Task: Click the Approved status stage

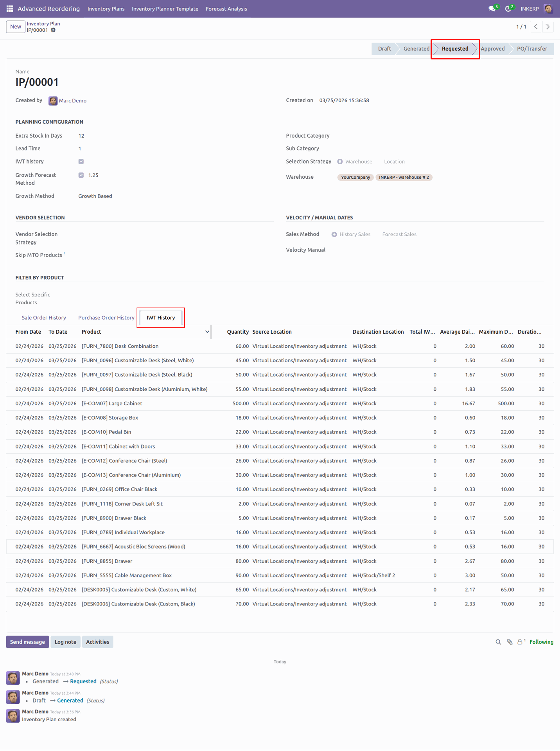Action: (492, 49)
